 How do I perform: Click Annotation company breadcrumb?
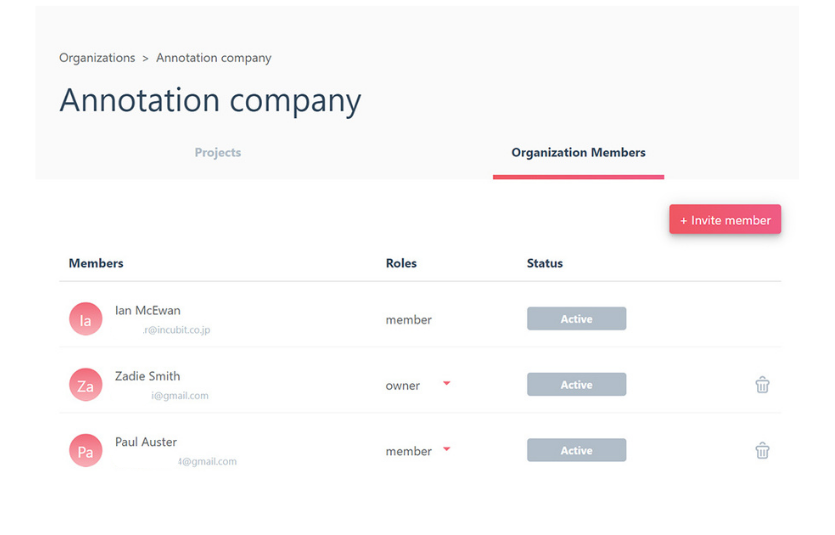[213, 58]
